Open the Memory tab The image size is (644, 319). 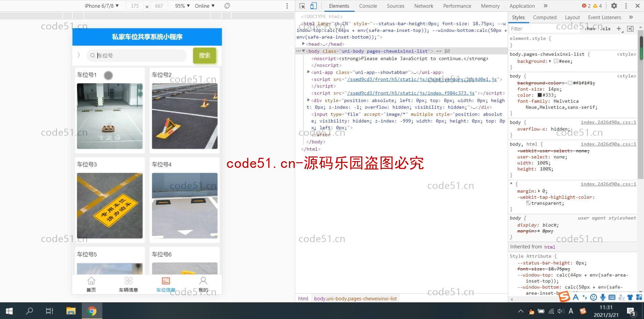click(490, 6)
